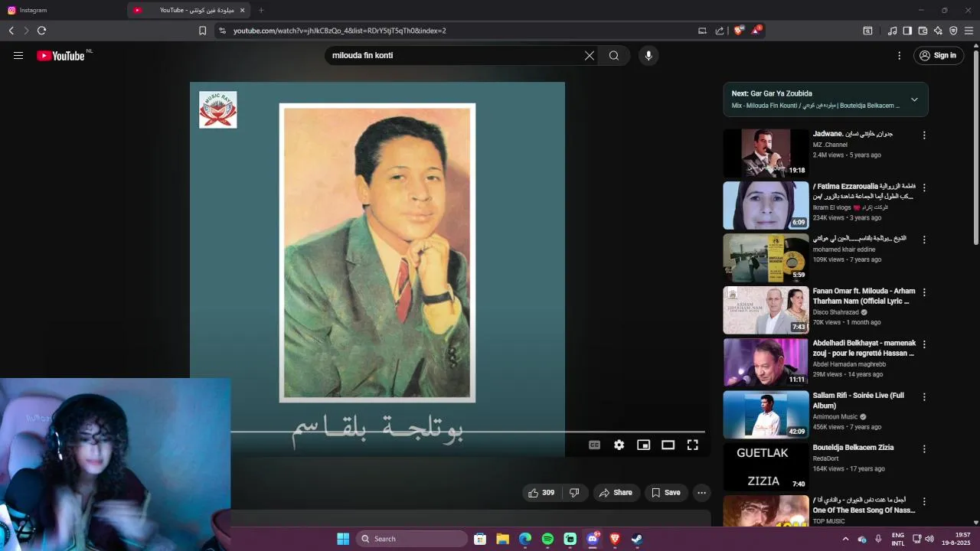Reload the page in the browser toolbar
The width and height of the screenshot is (980, 551).
pos(41,31)
